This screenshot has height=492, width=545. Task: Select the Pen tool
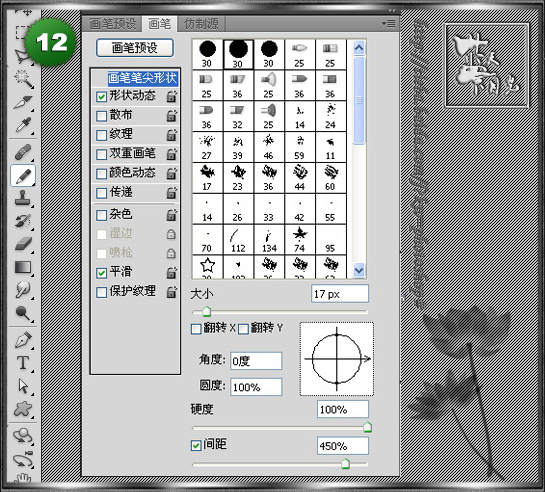[24, 340]
